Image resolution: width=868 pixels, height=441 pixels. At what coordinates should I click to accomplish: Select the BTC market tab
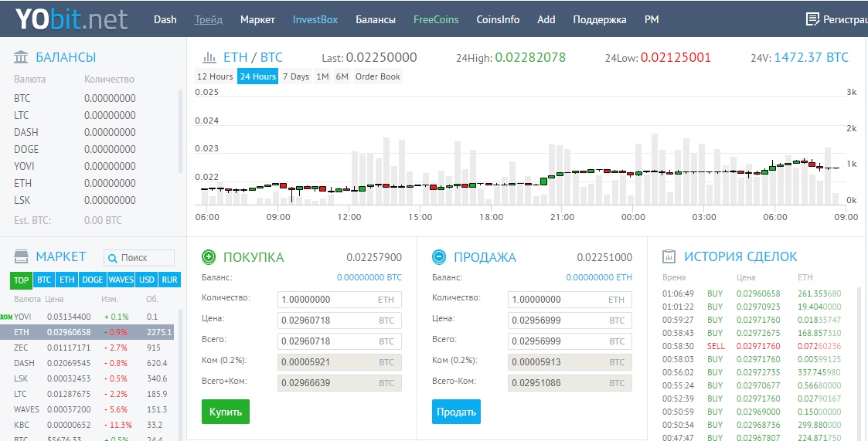point(44,280)
